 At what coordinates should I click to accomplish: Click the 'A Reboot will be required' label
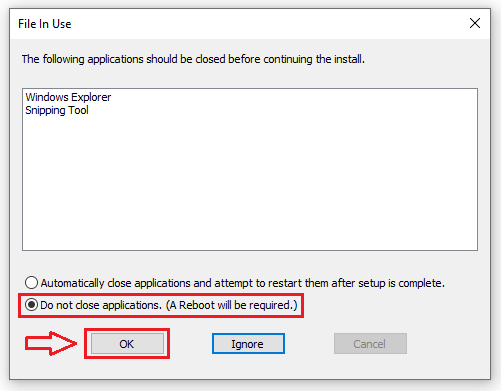tap(231, 305)
